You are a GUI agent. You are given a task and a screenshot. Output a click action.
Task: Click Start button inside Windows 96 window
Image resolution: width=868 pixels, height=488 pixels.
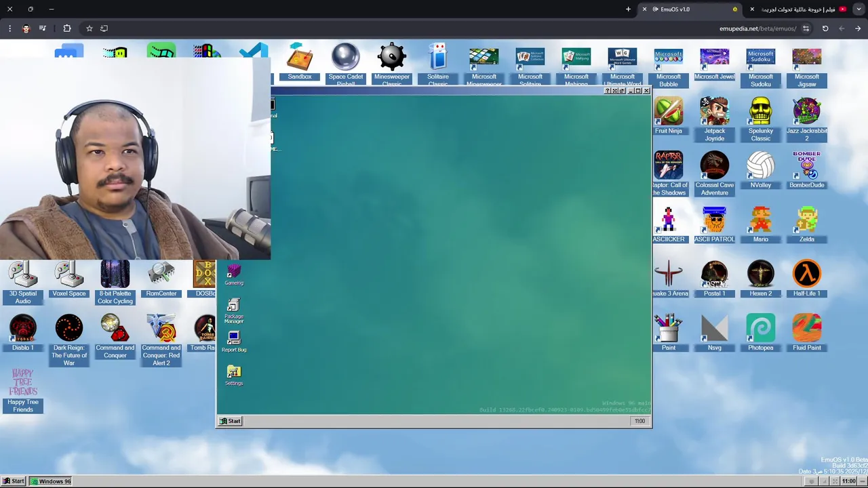[x=230, y=421]
